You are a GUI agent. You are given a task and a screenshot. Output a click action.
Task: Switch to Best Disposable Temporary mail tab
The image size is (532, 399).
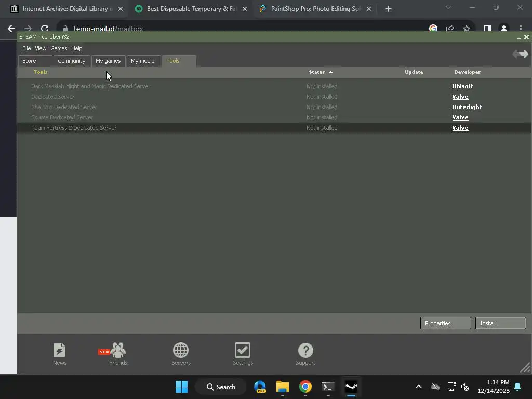192,9
